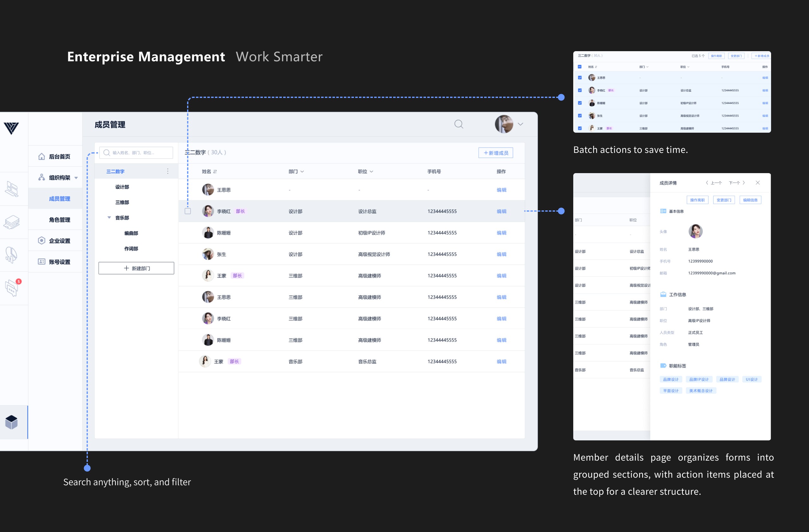This screenshot has height=532, width=809.
Task: Click the 新建部门 button
Action: coord(136,268)
